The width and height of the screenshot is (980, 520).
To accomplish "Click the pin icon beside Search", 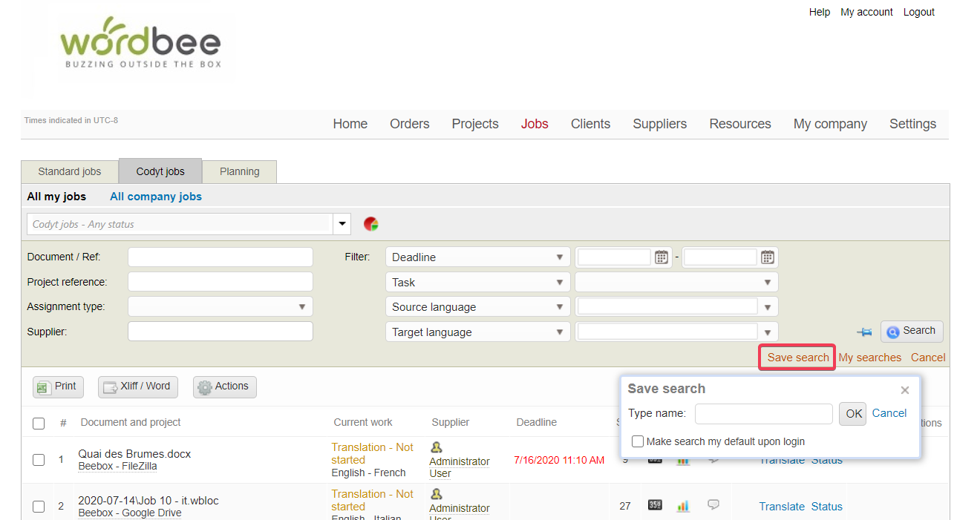I will 864,332.
